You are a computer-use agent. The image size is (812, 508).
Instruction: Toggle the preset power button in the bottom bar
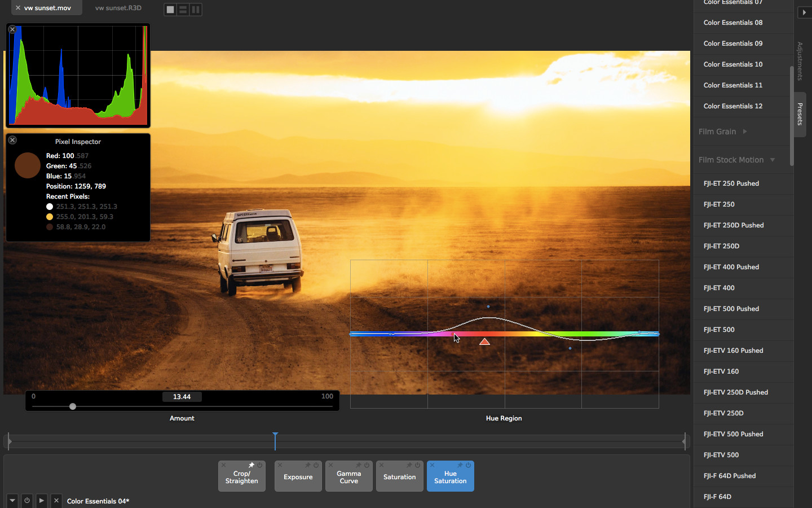click(x=27, y=500)
